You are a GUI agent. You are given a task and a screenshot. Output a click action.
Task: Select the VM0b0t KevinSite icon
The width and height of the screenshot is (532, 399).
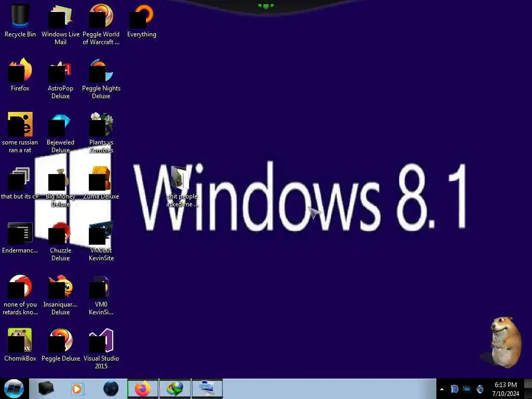(101, 241)
